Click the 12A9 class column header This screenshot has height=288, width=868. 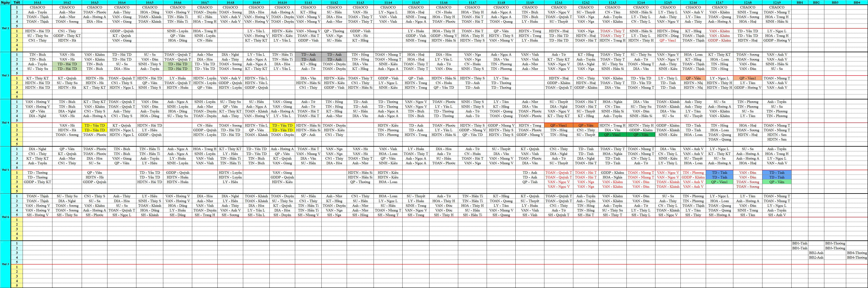[x=777, y=2]
